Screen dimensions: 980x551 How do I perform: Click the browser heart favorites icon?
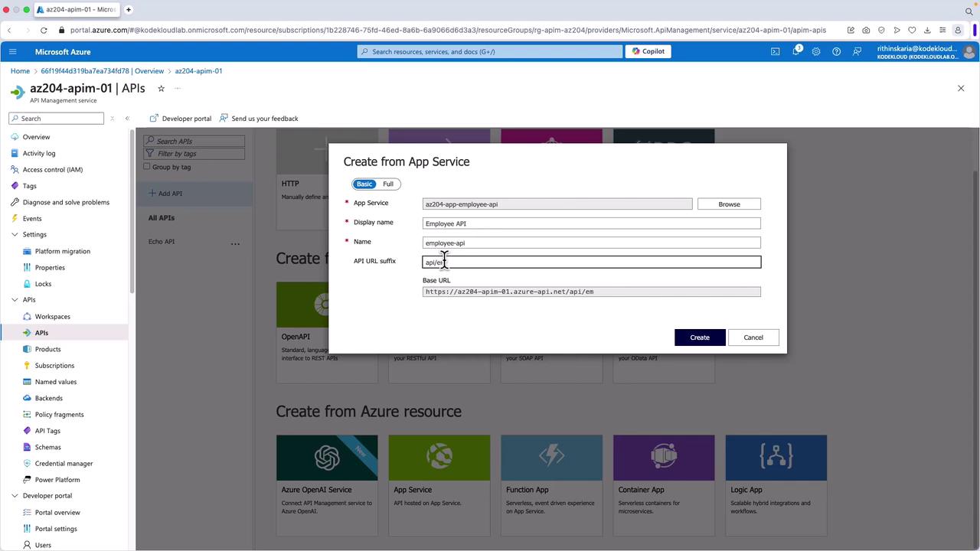(912, 30)
